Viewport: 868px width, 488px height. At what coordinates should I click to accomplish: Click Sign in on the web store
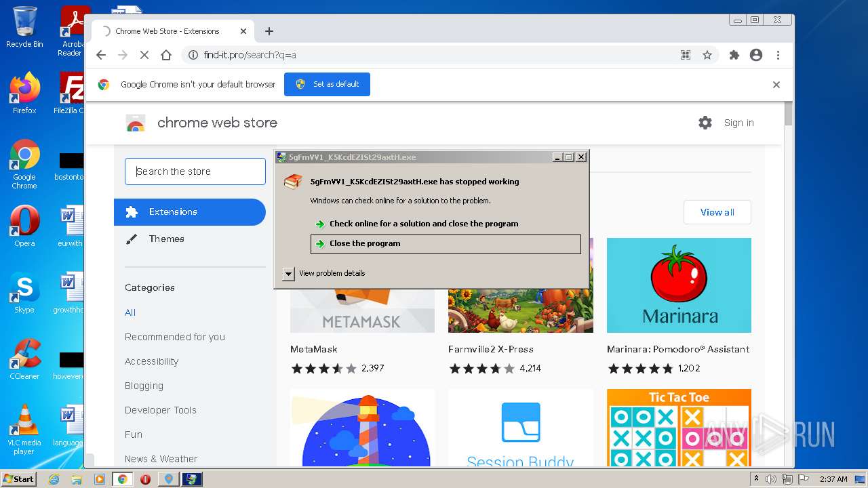738,123
